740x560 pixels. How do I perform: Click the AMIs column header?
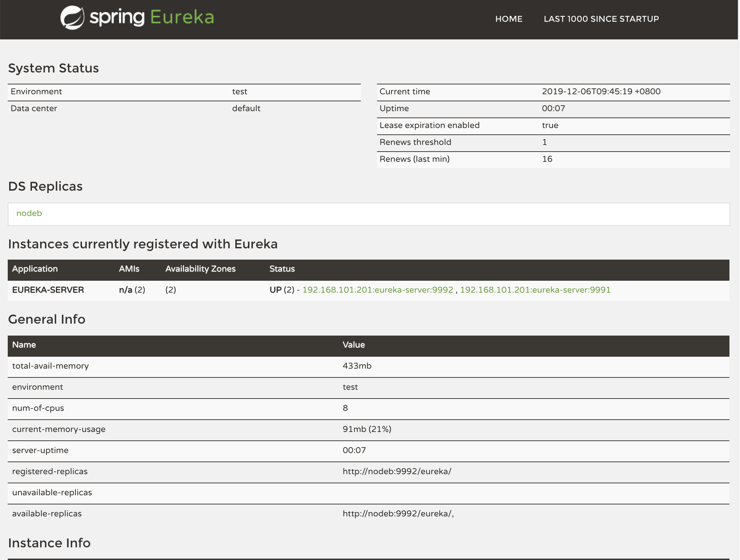129,269
